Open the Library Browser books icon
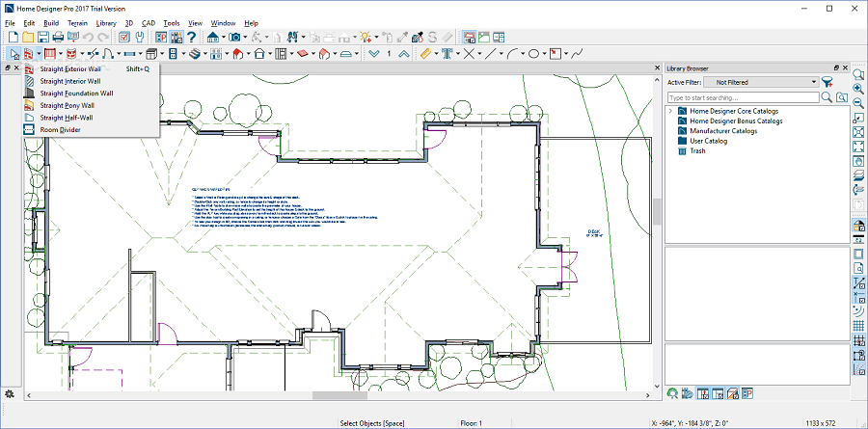The height and width of the screenshot is (429, 868). (x=176, y=37)
